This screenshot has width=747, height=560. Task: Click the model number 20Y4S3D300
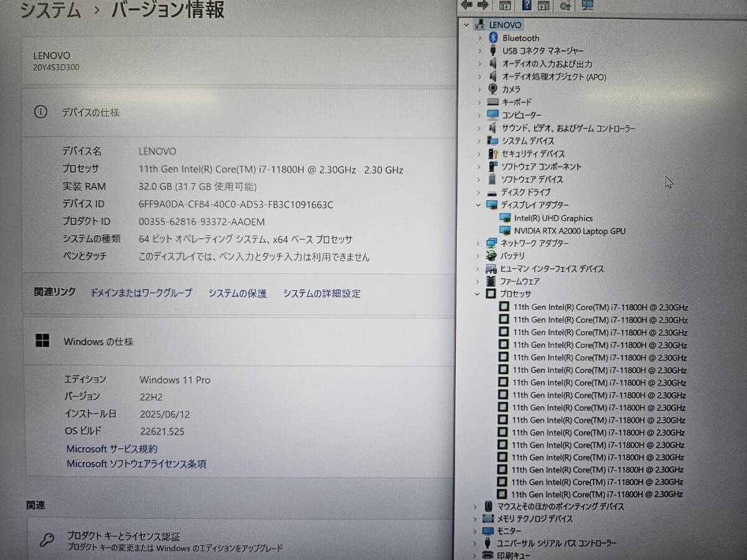coord(56,67)
